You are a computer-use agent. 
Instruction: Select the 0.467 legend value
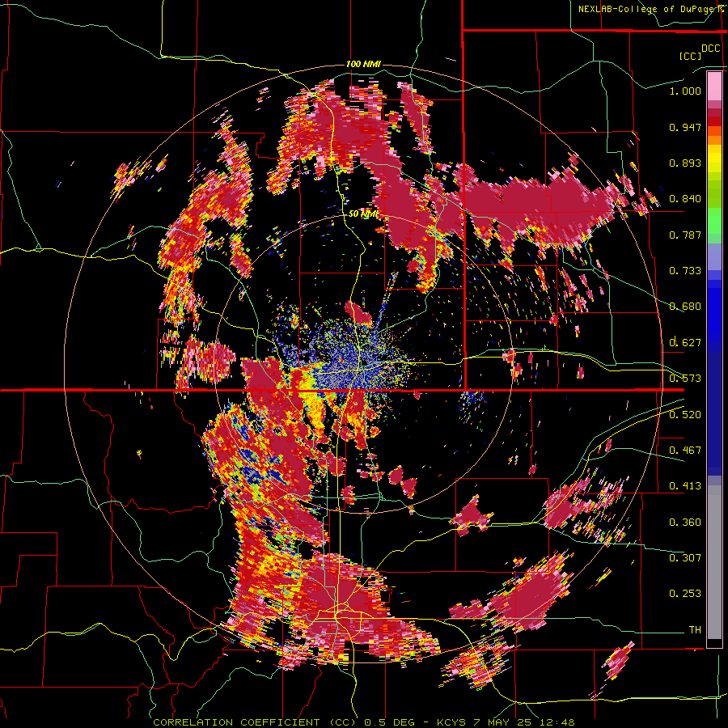(x=685, y=450)
